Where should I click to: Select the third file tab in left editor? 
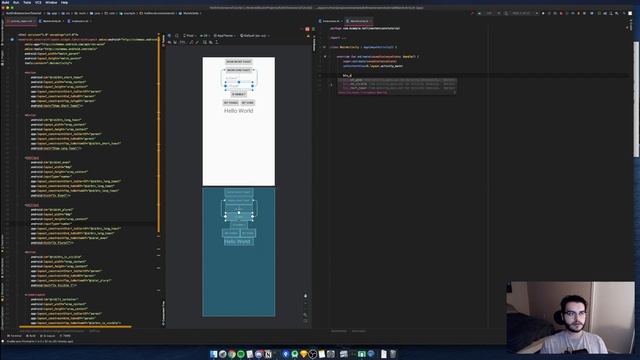79,21
